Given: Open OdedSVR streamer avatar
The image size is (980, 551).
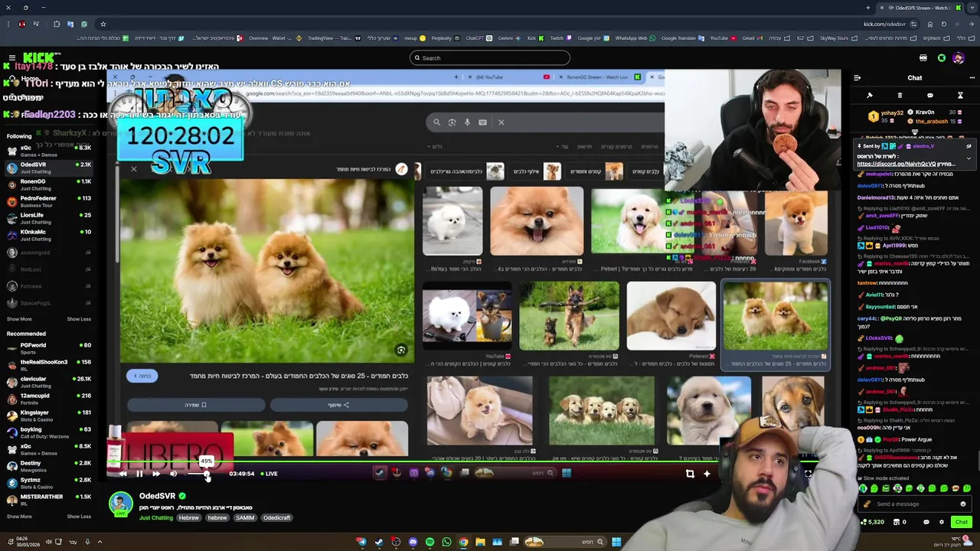Looking at the screenshot, I should click(x=120, y=504).
